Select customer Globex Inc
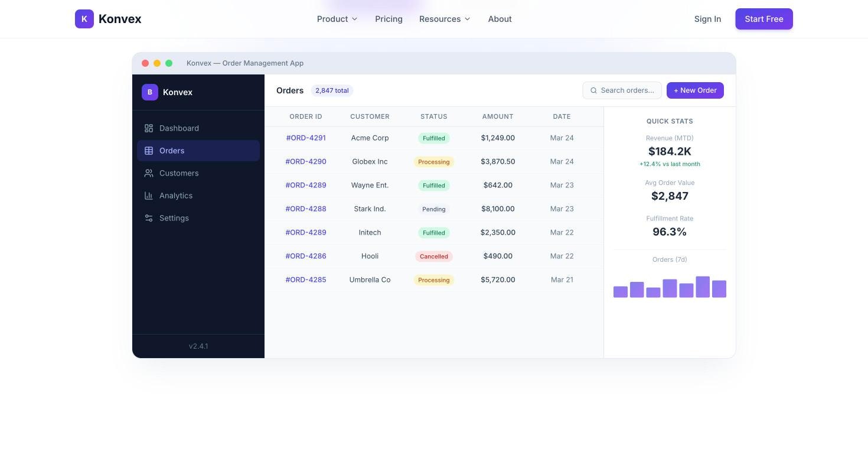Screen dimensions: 868x458 point(370,161)
